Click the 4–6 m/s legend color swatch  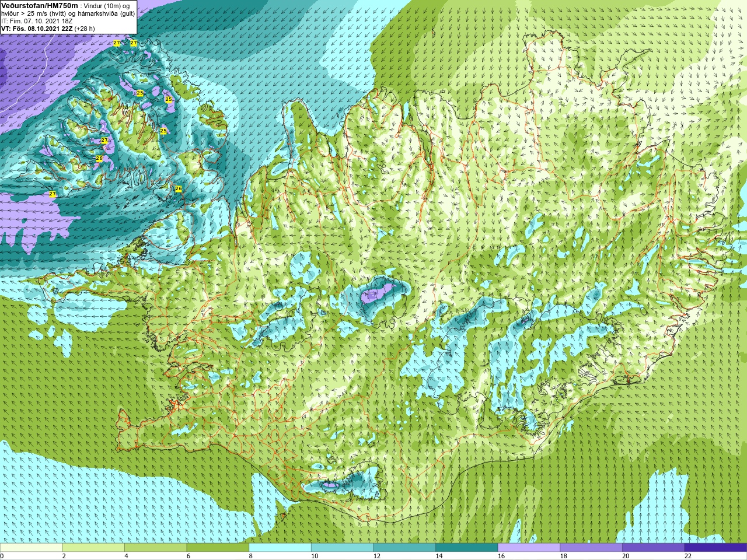click(x=155, y=548)
